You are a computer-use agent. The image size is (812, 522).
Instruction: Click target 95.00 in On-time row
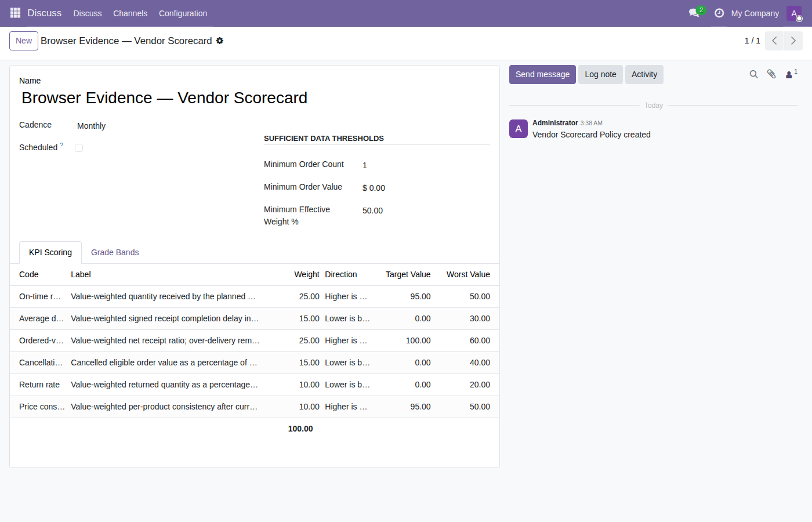coord(420,296)
